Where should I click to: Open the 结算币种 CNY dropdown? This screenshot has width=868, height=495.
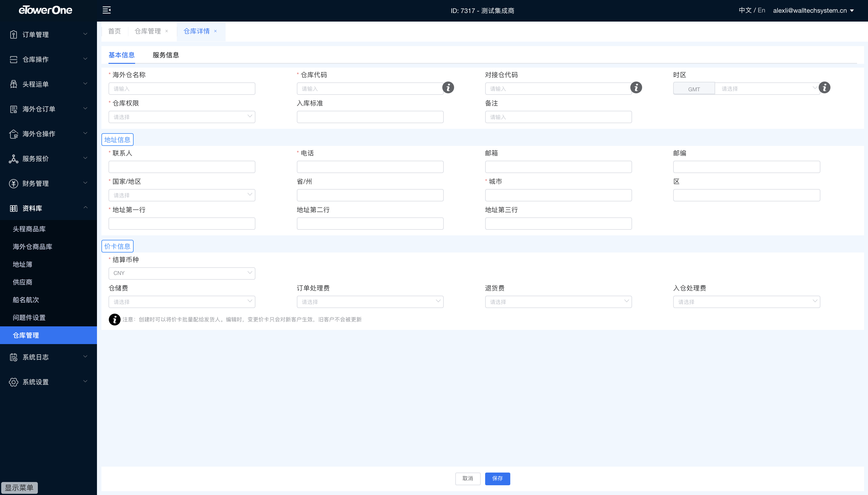[x=182, y=273]
